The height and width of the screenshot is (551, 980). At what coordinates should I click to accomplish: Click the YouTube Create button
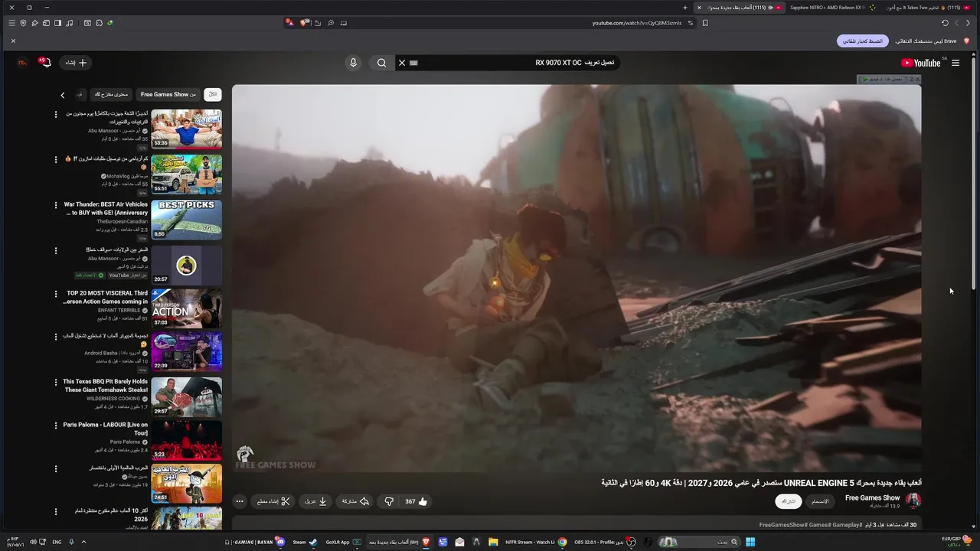(75, 63)
